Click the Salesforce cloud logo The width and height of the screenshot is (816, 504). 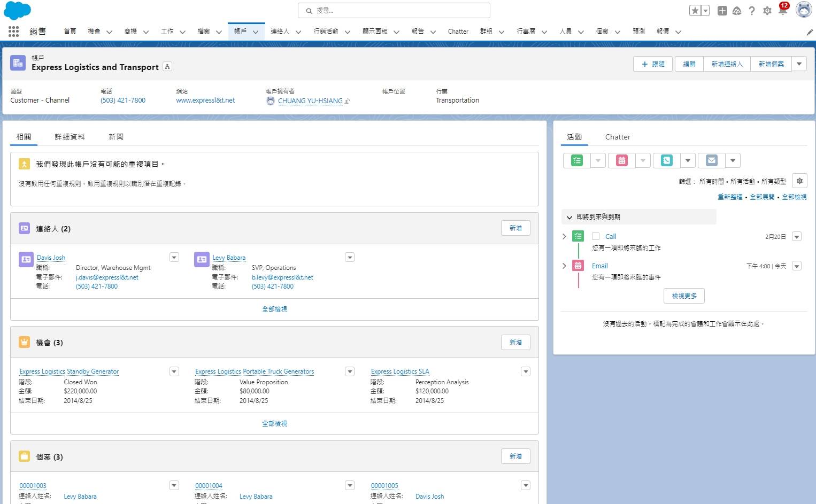17,10
